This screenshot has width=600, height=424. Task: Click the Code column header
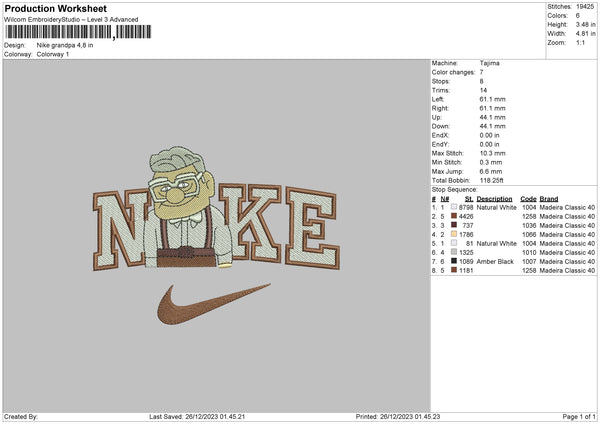(x=528, y=199)
